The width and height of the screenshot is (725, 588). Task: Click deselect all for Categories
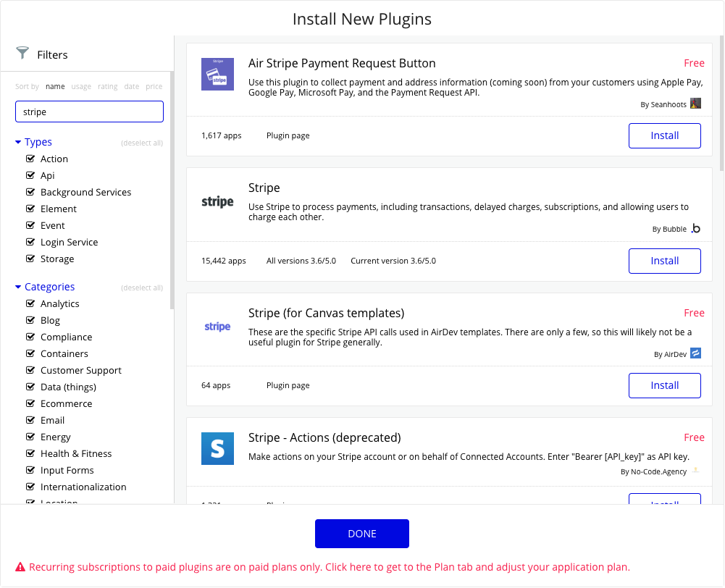[142, 287]
